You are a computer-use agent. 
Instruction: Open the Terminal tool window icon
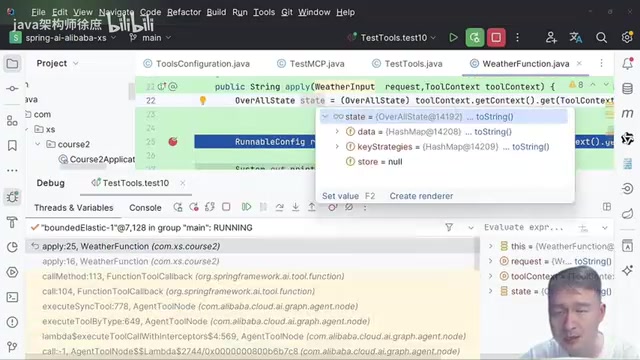click(x=12, y=297)
